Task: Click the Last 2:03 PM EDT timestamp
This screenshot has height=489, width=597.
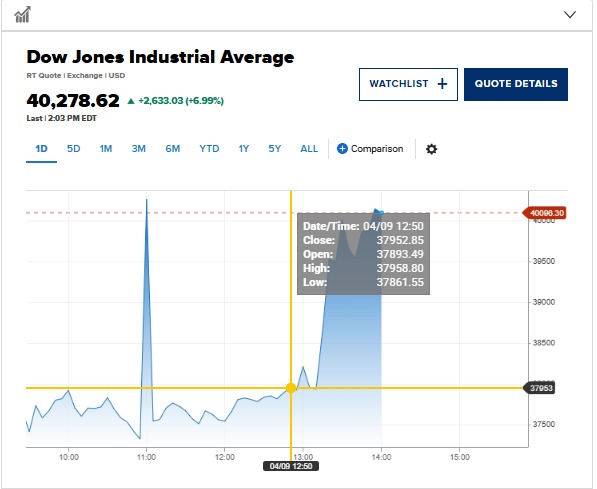Action: point(62,118)
